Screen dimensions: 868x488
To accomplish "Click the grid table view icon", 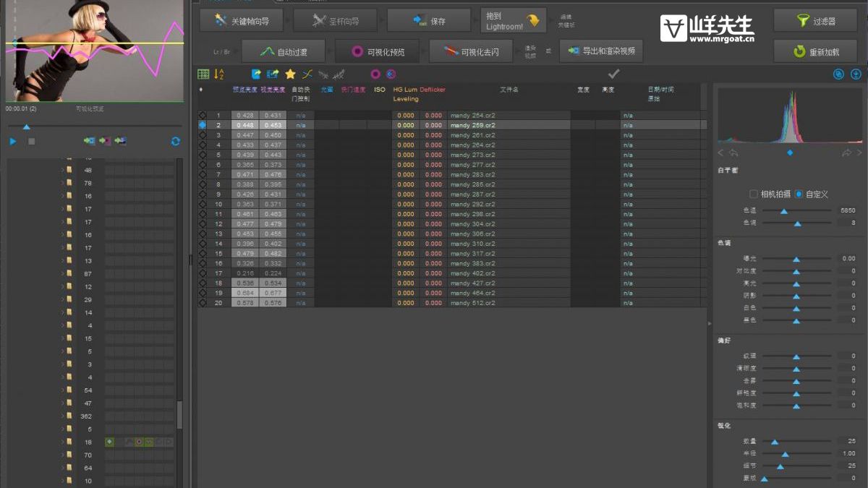I will [203, 73].
